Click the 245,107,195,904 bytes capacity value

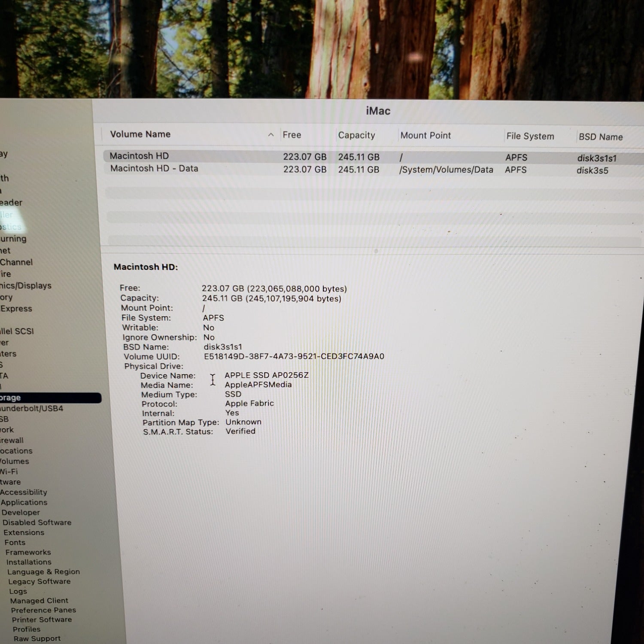[x=293, y=298]
